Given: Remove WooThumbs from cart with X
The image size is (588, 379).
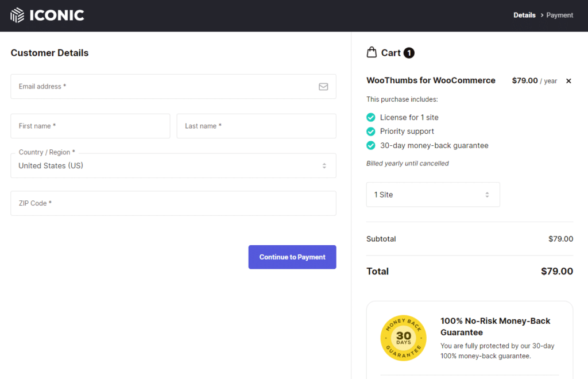Looking at the screenshot, I should (568, 81).
